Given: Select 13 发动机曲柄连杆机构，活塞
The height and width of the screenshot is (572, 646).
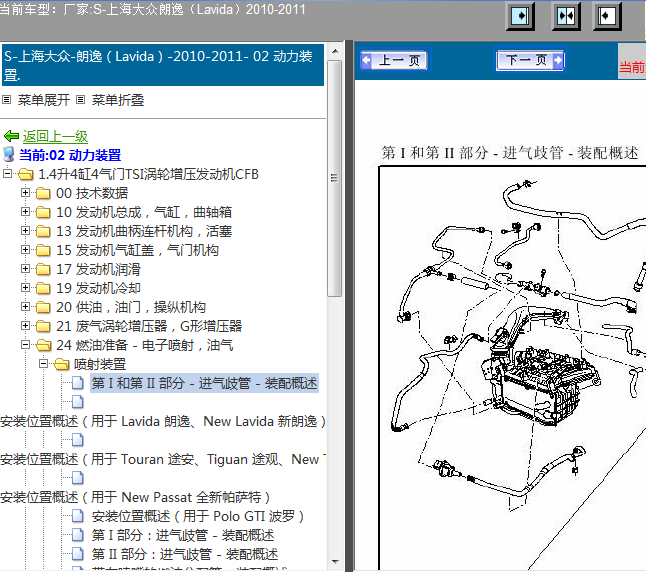Looking at the screenshot, I should 144,231.
